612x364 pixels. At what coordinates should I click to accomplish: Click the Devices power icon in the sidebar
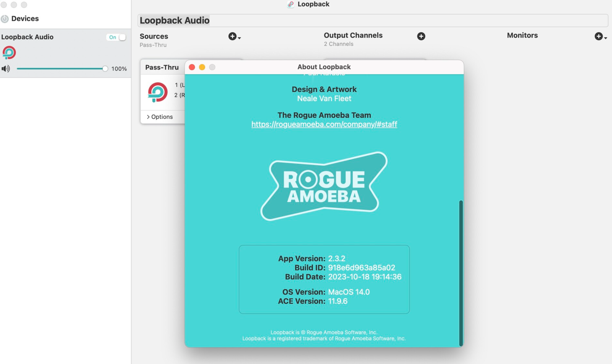point(4,19)
